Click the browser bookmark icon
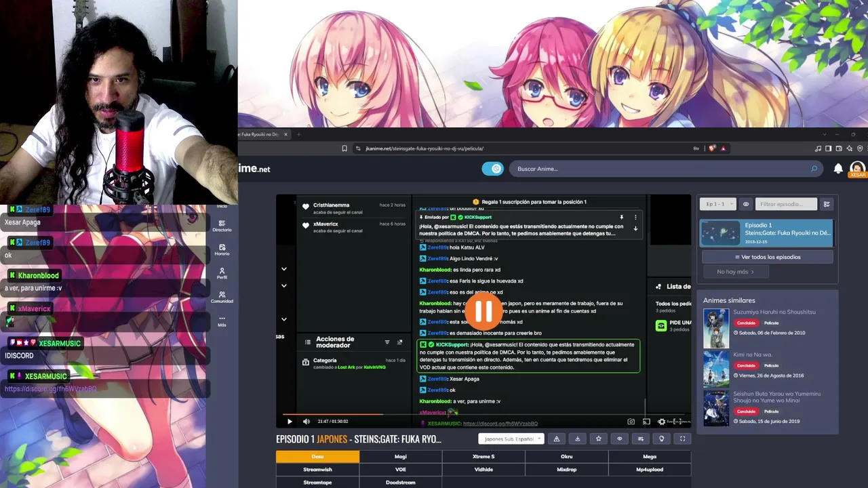This screenshot has width=868, height=488. [344, 148]
